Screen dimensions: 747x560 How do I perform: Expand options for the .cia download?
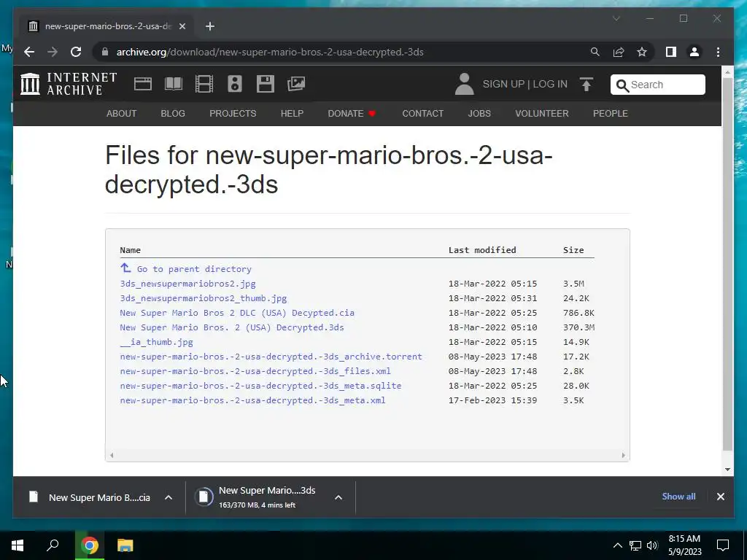coord(169,497)
